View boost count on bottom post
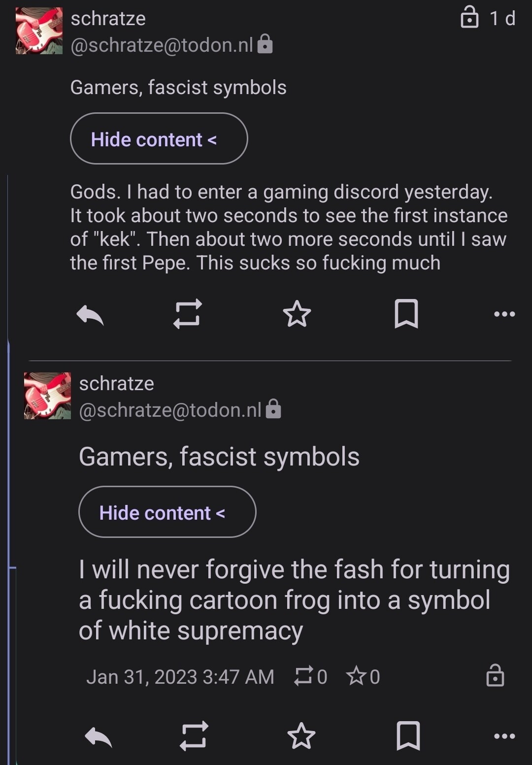The width and height of the screenshot is (532, 765). [x=310, y=676]
